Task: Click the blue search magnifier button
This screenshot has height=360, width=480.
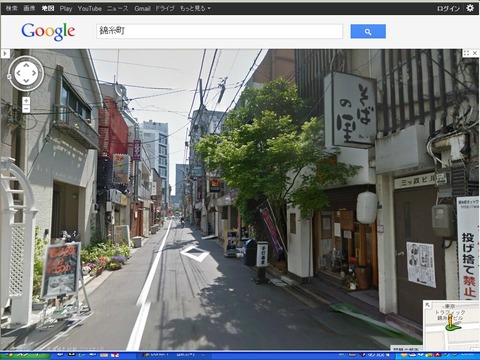Action: pos(368,31)
